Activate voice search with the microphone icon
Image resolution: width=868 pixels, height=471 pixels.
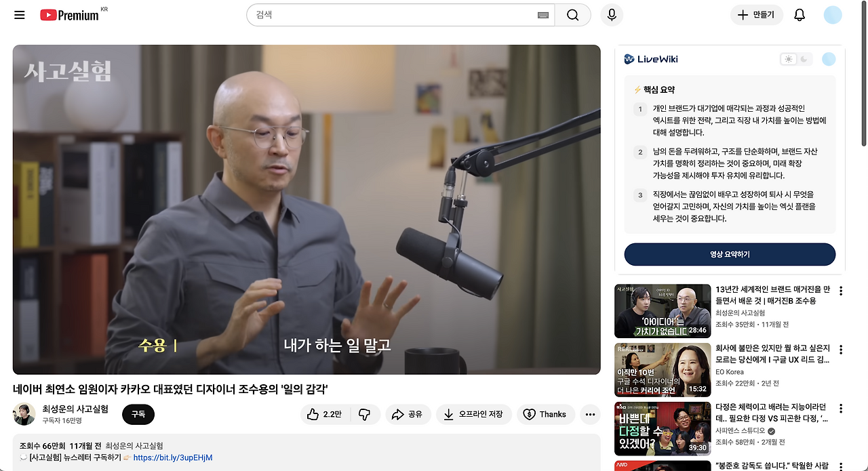(x=611, y=15)
